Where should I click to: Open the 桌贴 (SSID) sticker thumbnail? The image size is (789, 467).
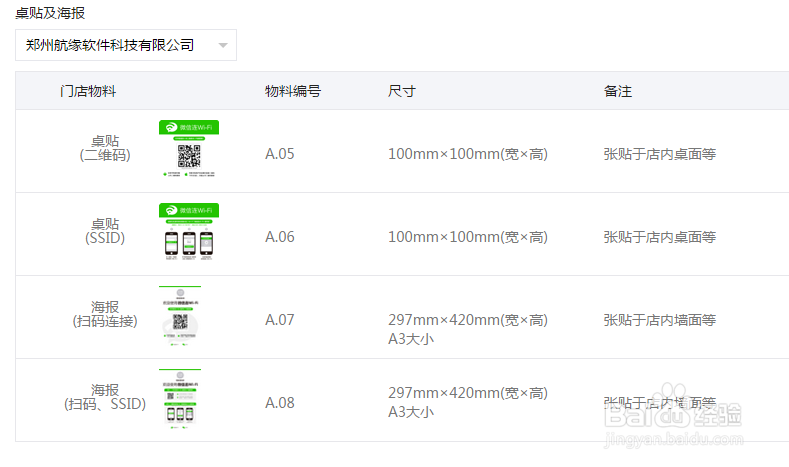189,233
